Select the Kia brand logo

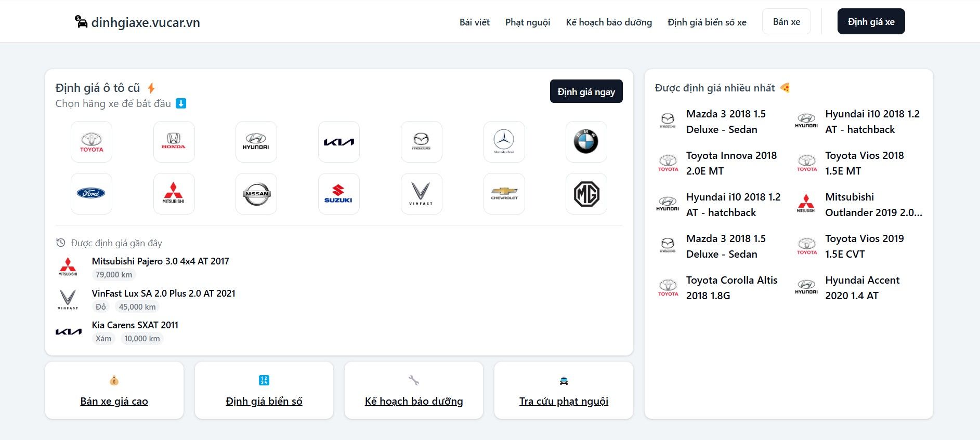pyautogui.click(x=339, y=142)
